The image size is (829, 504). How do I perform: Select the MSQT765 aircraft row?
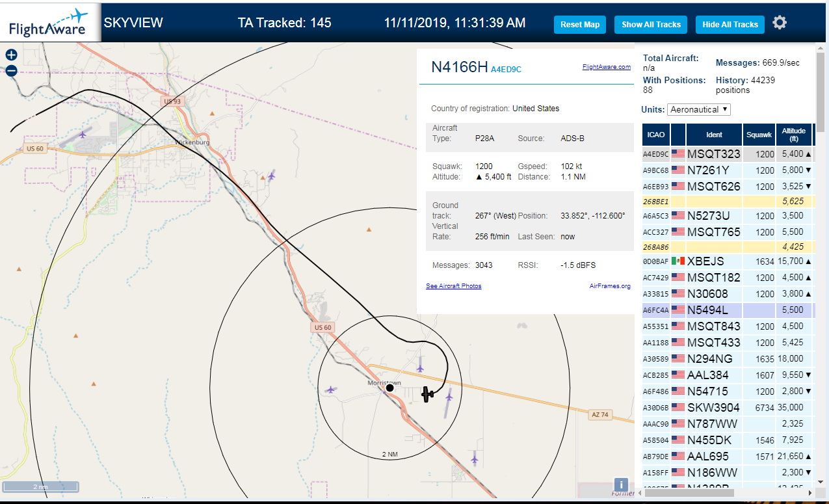[x=728, y=232]
